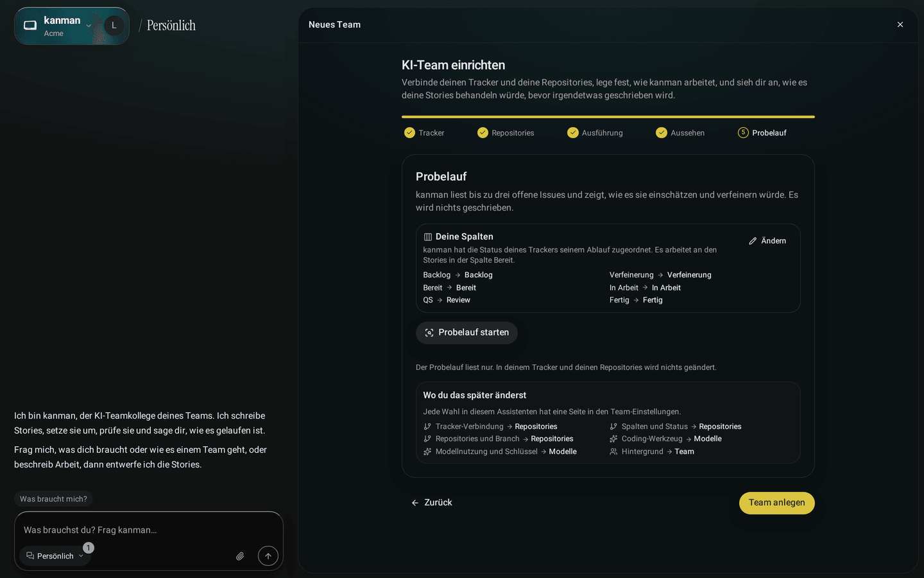924x578 pixels.
Task: Select the Probelauf step
Action: tap(762, 133)
